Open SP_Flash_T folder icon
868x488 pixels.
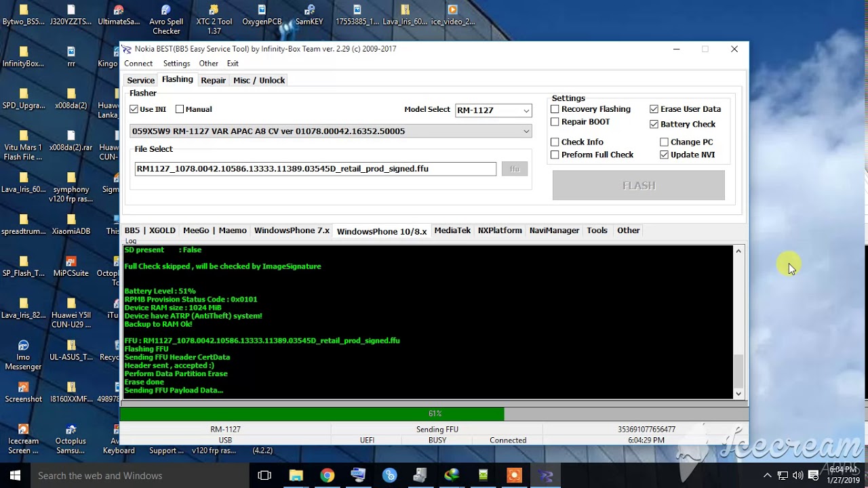pos(23,267)
